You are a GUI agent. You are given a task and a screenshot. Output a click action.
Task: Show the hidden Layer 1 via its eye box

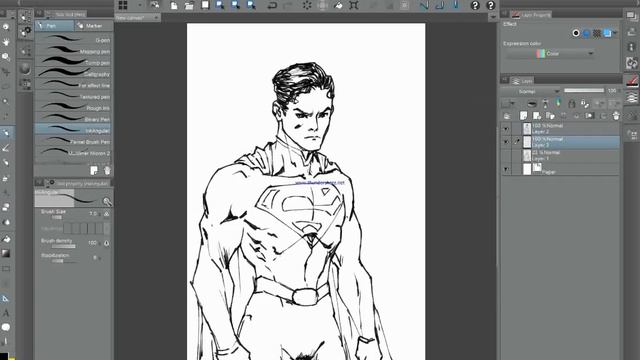(507, 156)
